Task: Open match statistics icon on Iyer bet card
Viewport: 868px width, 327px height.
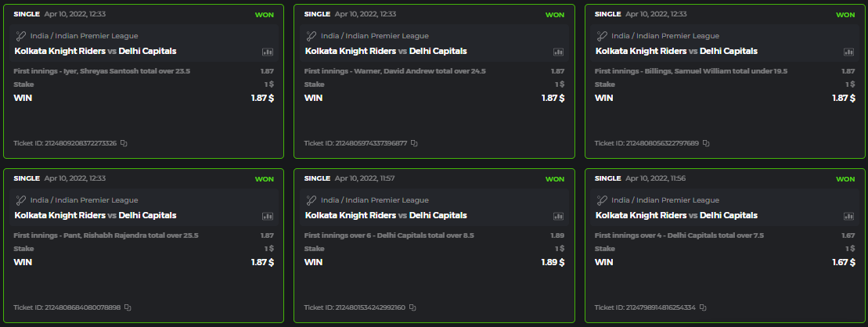Action: tap(268, 52)
